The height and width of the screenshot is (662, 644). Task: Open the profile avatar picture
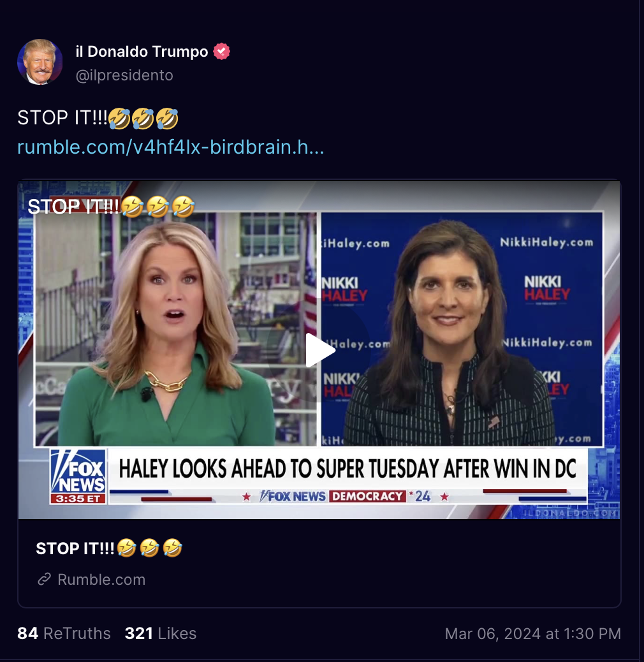[40, 62]
